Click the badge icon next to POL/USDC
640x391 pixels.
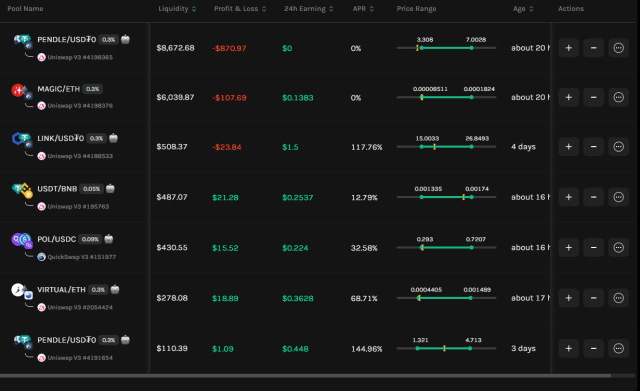[109, 239]
